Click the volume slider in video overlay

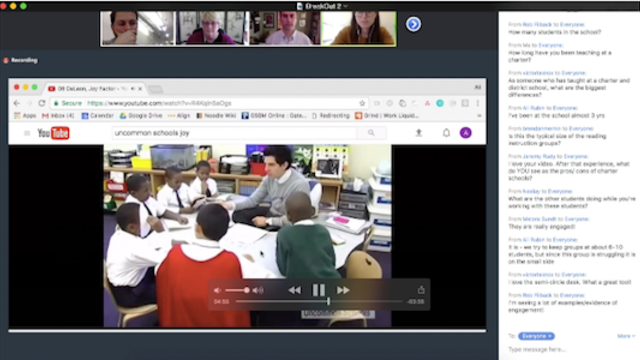click(x=237, y=290)
